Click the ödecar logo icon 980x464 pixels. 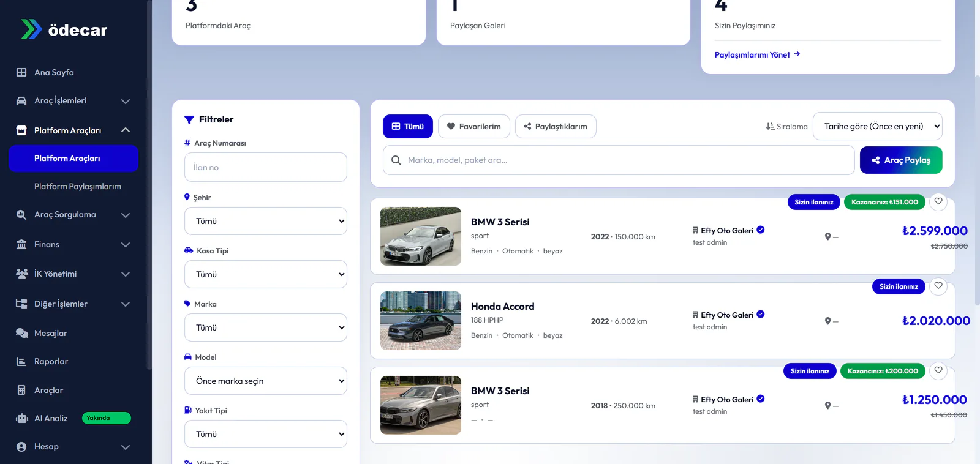(x=31, y=29)
